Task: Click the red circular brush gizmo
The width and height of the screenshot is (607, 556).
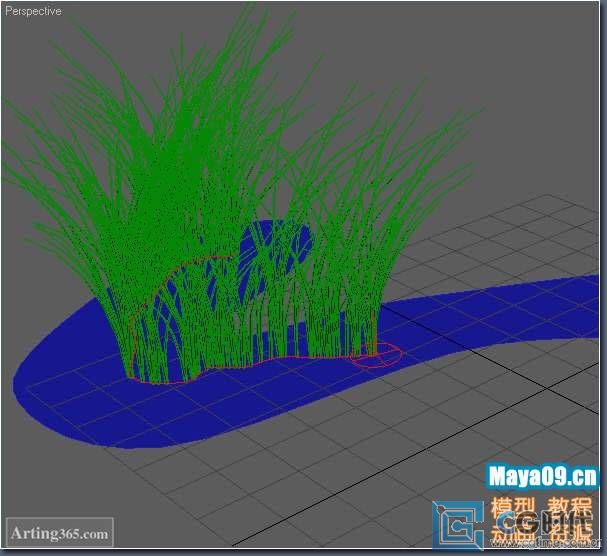Action: pos(376,355)
